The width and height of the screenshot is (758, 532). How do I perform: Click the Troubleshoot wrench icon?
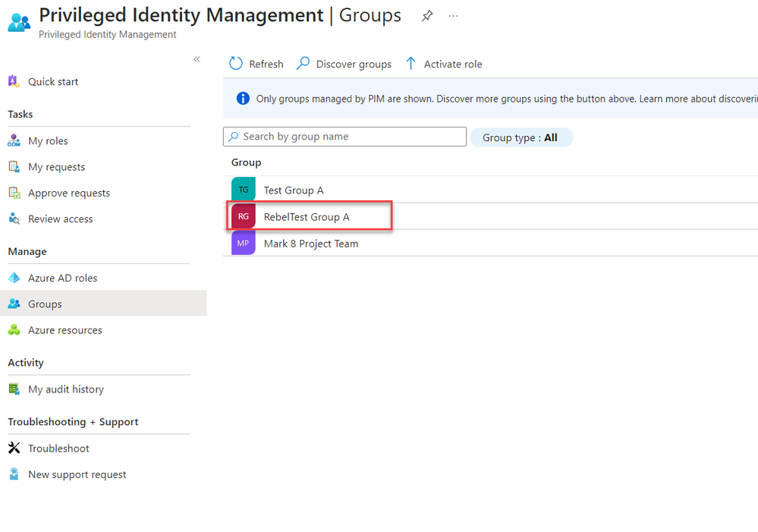[x=14, y=448]
